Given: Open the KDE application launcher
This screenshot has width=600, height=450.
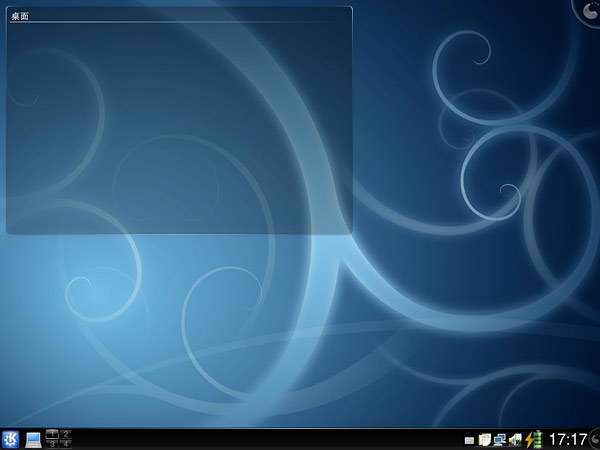Looking at the screenshot, I should (x=10, y=439).
